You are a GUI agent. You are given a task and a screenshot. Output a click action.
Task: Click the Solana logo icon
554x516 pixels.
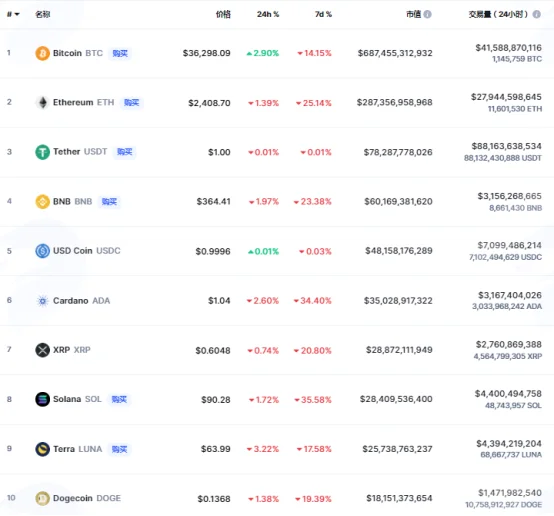click(42, 399)
